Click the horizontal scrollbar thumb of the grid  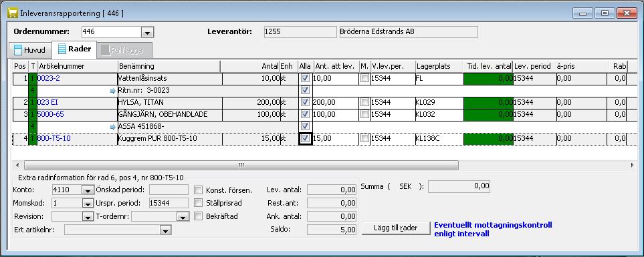tap(241, 165)
